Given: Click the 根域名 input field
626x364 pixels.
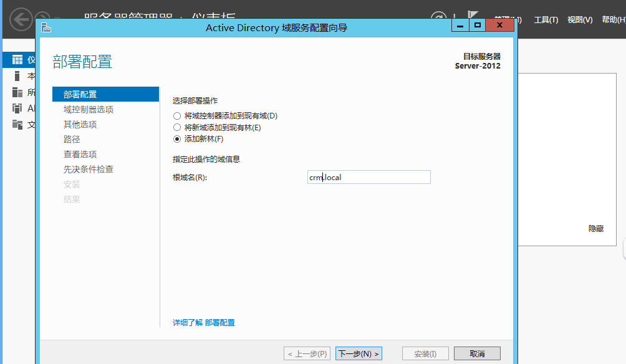Looking at the screenshot, I should [369, 177].
